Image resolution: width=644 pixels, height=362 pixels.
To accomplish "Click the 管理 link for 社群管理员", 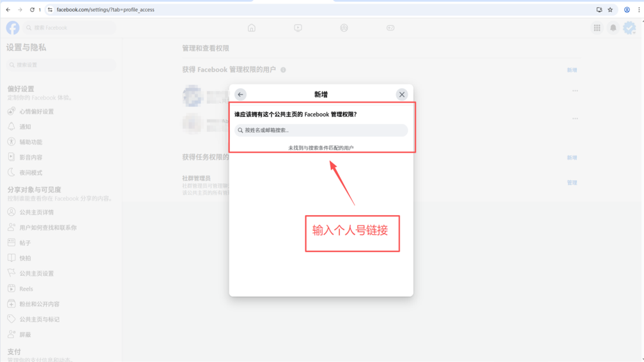I will coord(572,183).
